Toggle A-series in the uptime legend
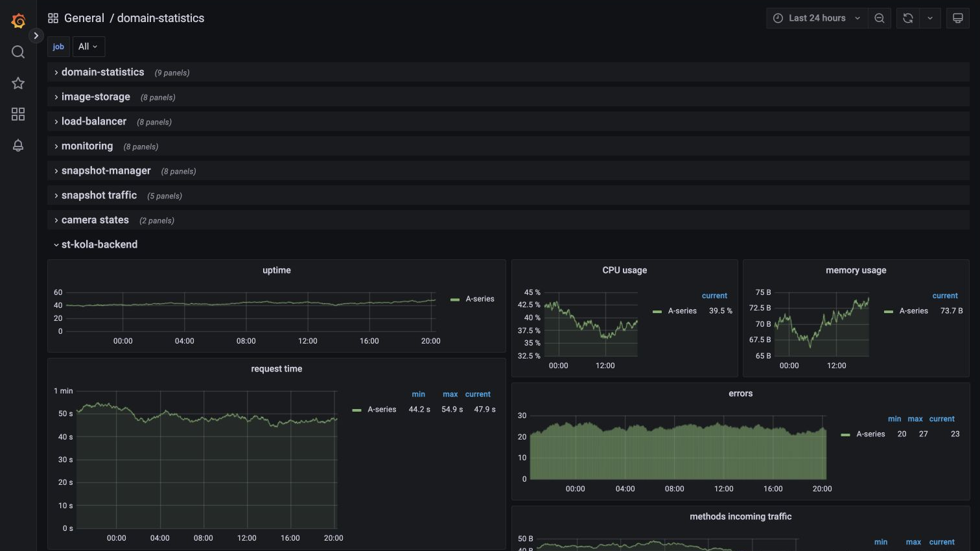The width and height of the screenshot is (980, 551). coord(480,299)
